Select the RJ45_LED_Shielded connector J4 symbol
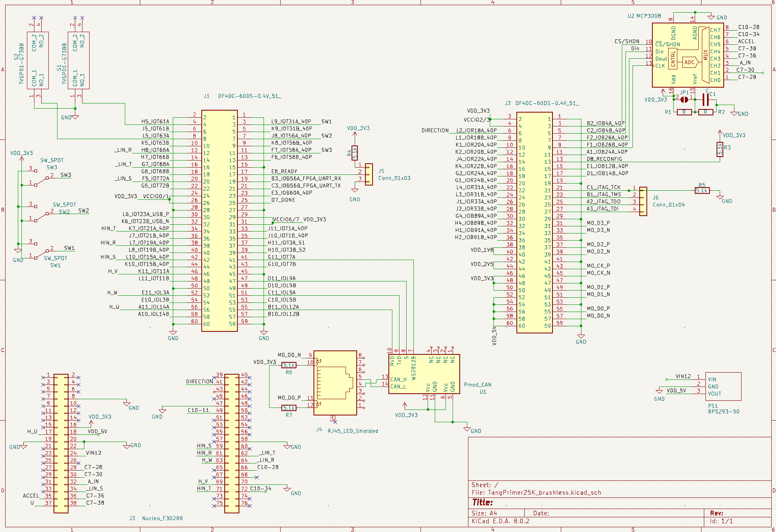Screen dimensions: 776x532 [x=335, y=383]
